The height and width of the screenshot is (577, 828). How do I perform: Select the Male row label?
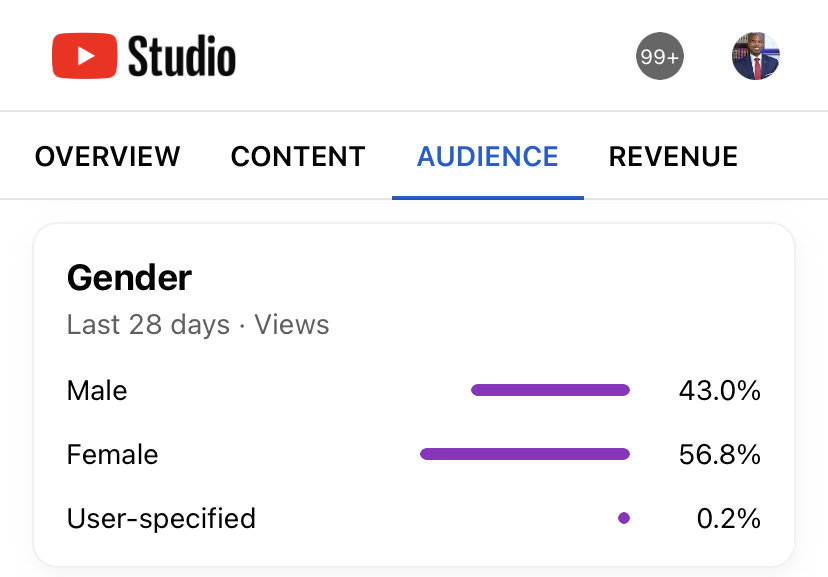point(97,390)
